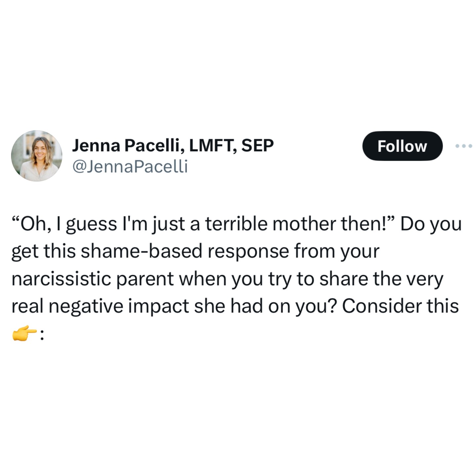Click the pointing hand emoji
The image size is (476, 476).
(x=24, y=334)
